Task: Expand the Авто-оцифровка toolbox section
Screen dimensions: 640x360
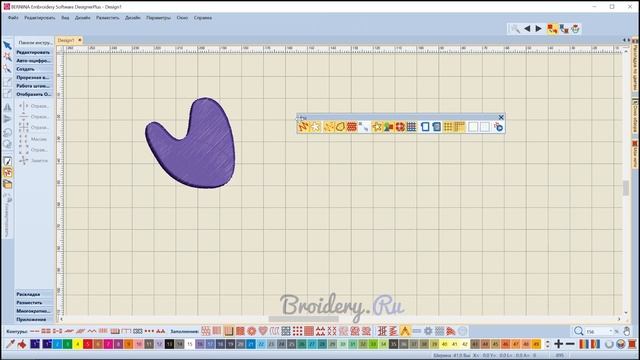Action: click(x=34, y=60)
